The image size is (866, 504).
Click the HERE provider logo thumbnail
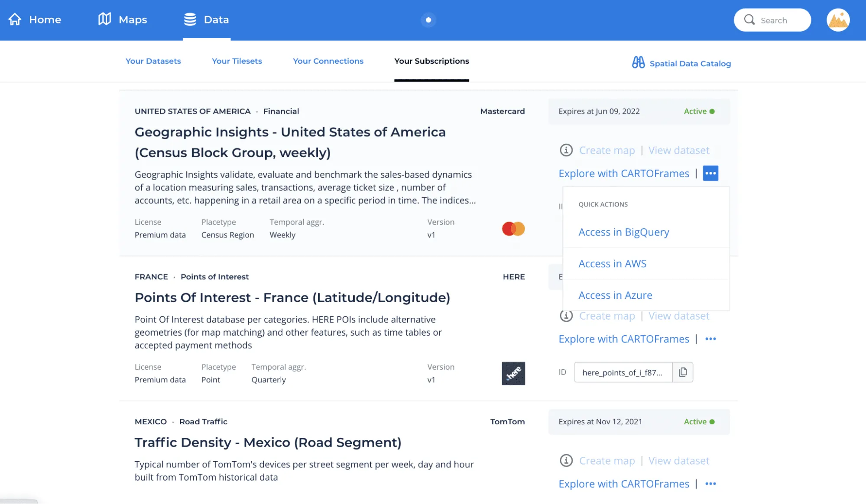pos(513,373)
